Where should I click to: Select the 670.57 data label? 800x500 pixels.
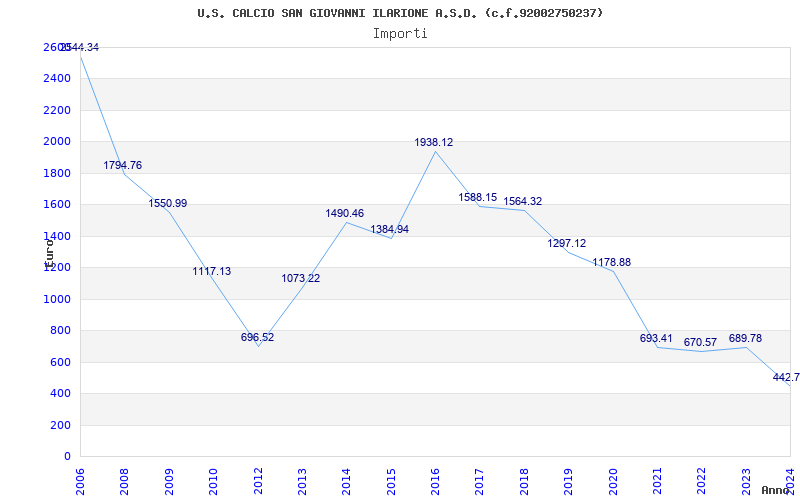click(701, 342)
